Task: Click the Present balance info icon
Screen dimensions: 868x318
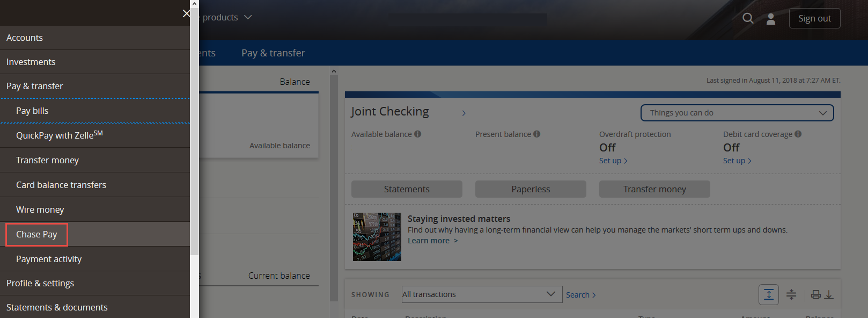Action: [x=537, y=134]
